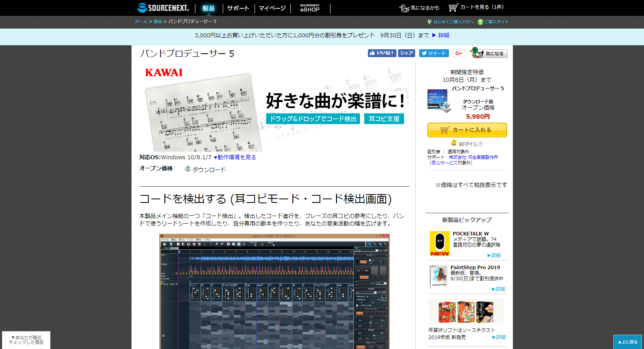Click the Twitter ツイート button
The width and height of the screenshot is (644, 349).
point(434,53)
